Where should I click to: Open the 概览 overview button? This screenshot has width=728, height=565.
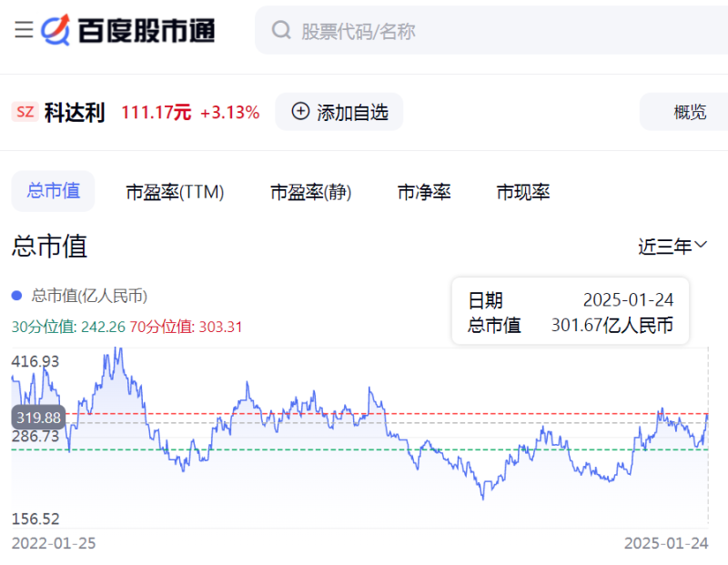(x=689, y=112)
